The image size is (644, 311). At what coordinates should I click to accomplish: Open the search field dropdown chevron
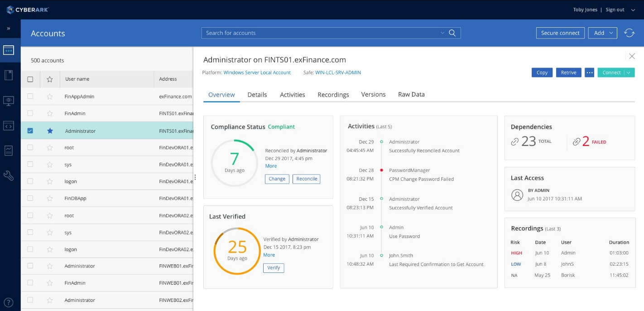point(442,33)
